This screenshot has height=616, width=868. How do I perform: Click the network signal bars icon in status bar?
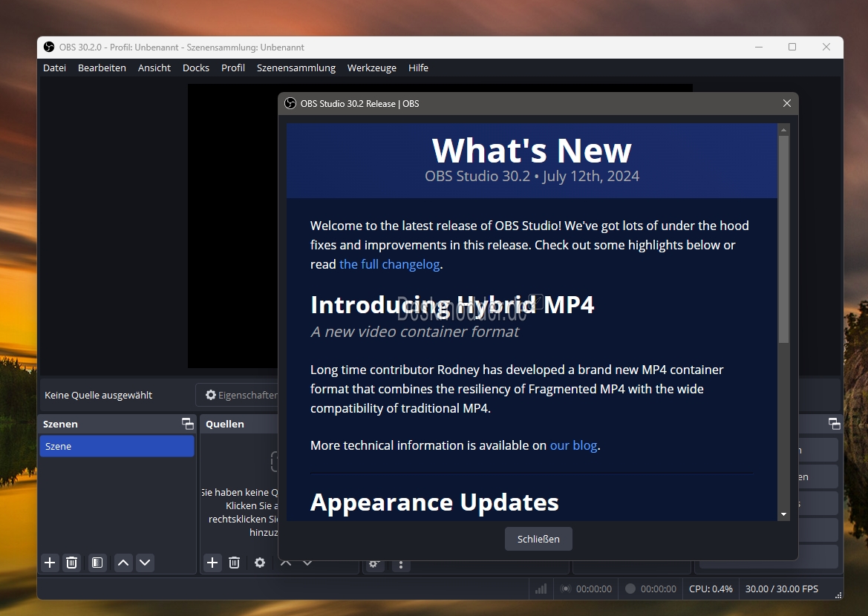[541, 589]
